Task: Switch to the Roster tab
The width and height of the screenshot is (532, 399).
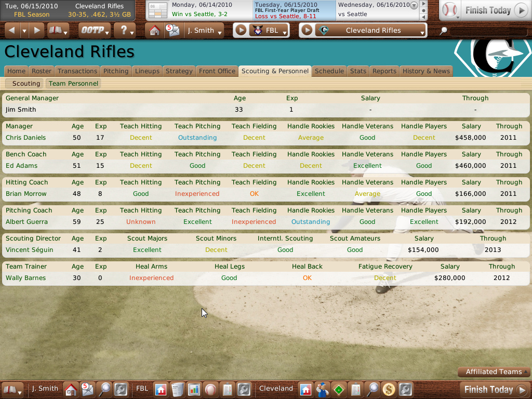Action: click(42, 71)
